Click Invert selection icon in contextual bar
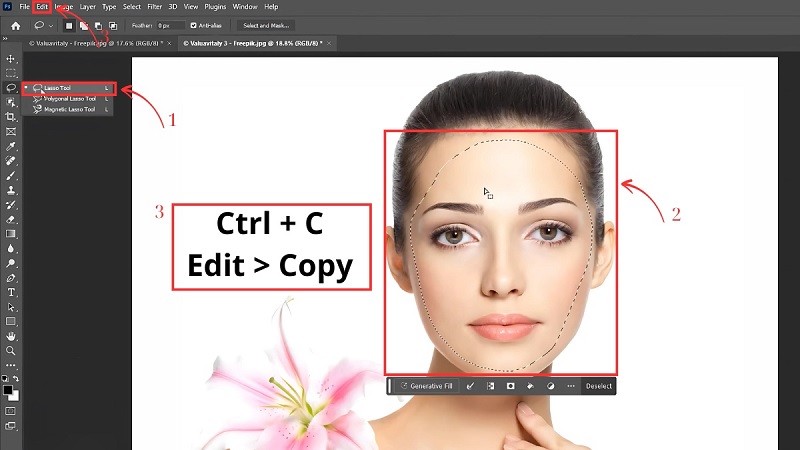Viewport: 800px width, 450px height. click(490, 386)
